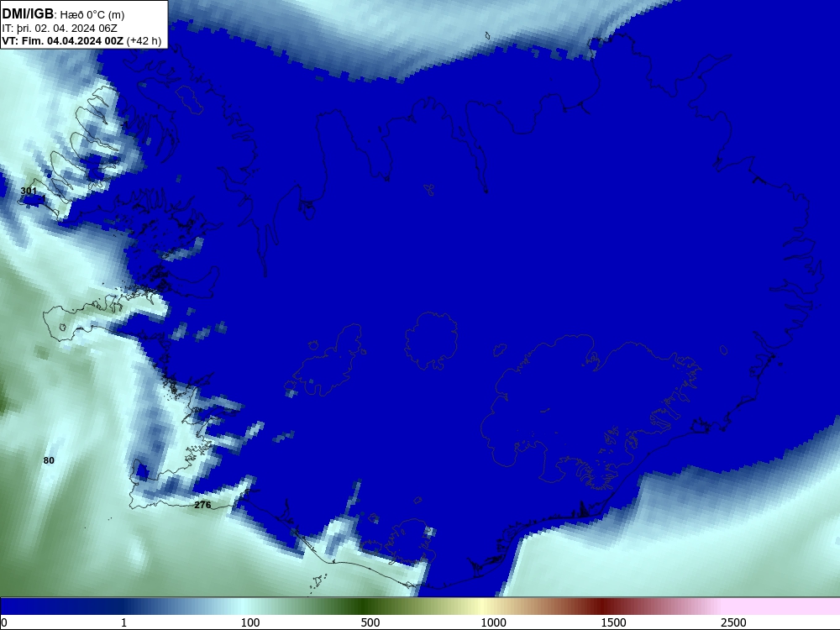840x630 pixels.
Task: Click the 1500 label on the color scale
Action: (x=613, y=622)
